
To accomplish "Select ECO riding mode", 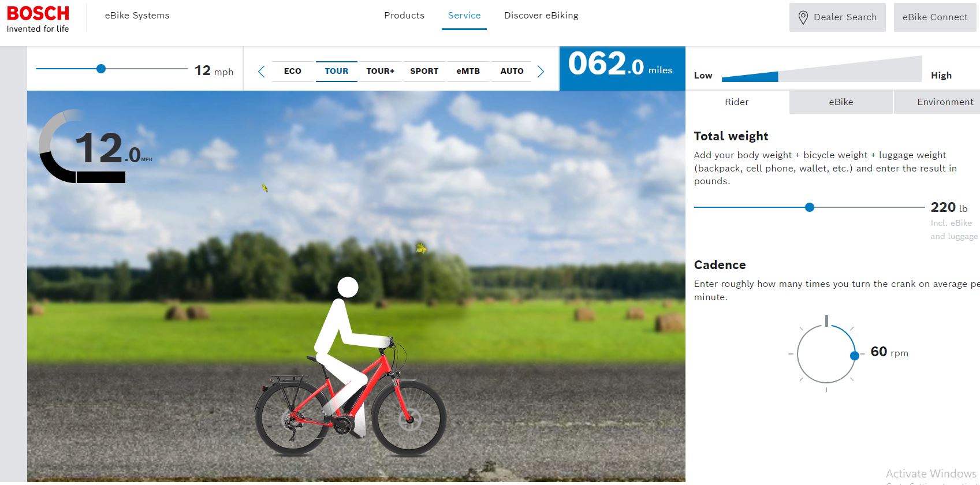I will (293, 71).
